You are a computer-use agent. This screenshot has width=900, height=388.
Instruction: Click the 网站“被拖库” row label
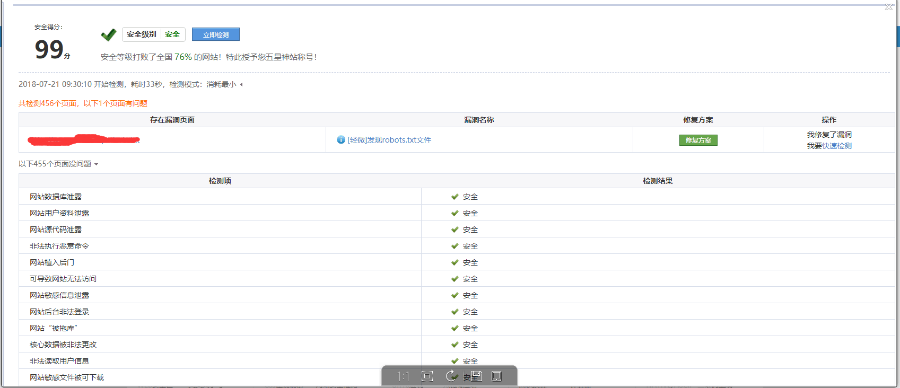[x=53, y=328]
